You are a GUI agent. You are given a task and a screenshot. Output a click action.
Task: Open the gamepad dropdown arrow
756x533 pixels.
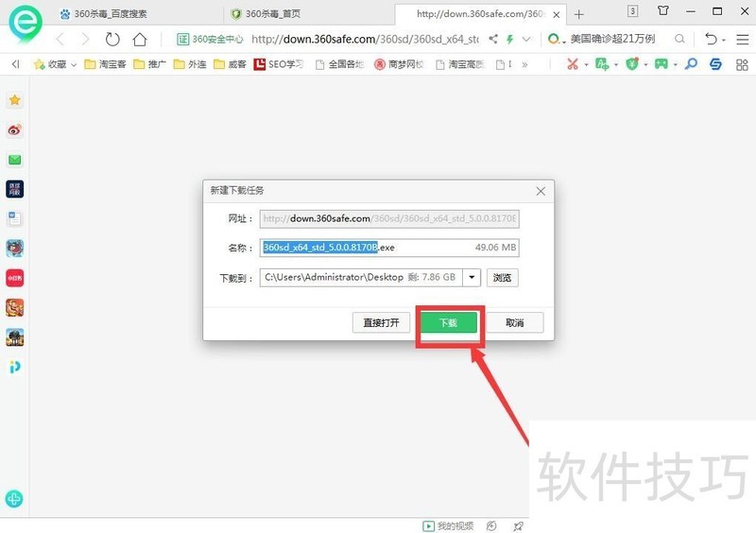675,64
